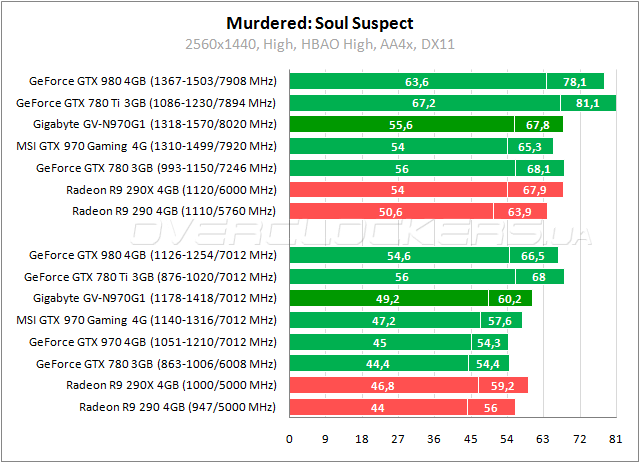640x463 pixels.
Task: Click the 45 axis tick label
Action: click(x=471, y=439)
